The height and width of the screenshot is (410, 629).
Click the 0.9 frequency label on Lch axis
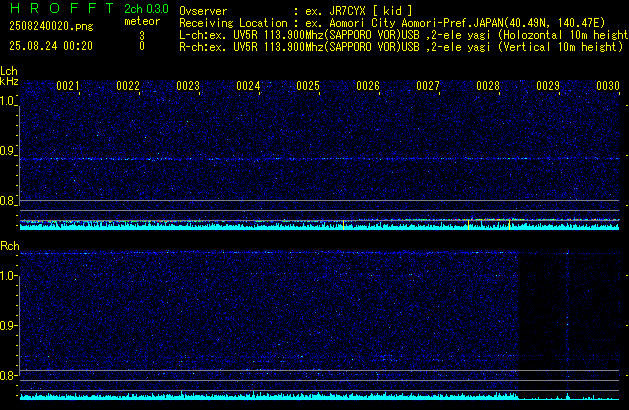[7, 151]
